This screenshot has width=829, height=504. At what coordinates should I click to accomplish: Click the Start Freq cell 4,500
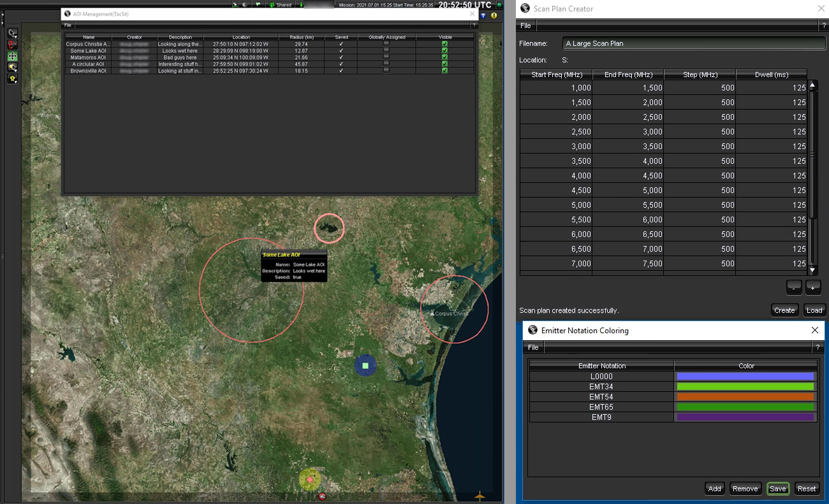556,191
